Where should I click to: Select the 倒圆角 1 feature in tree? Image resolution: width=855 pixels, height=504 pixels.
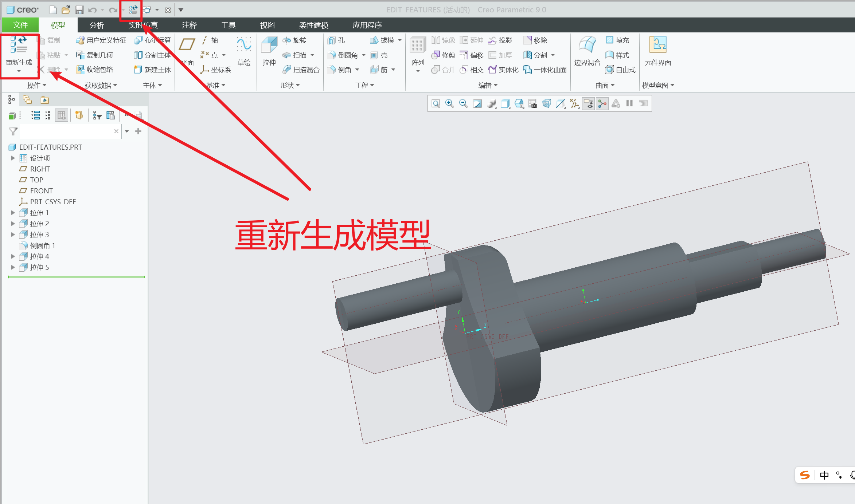coord(42,245)
